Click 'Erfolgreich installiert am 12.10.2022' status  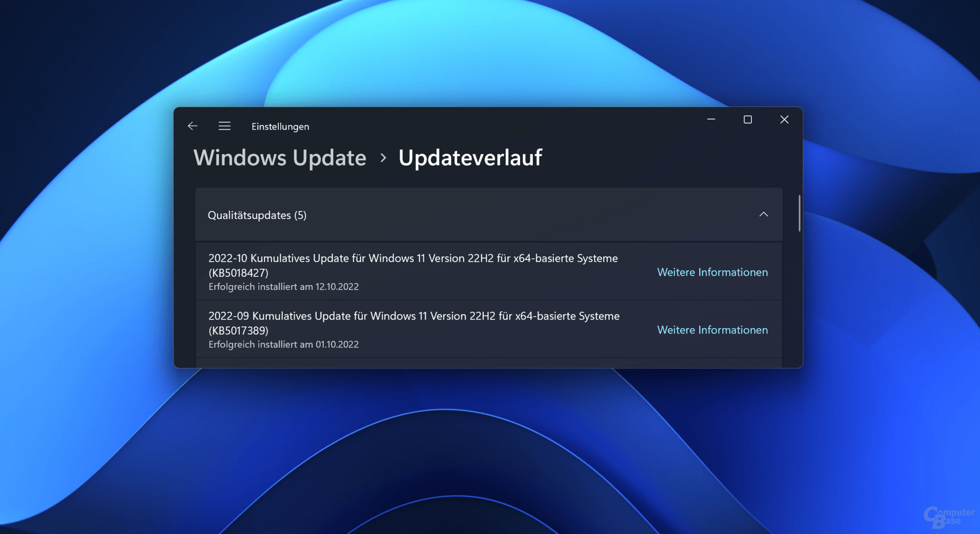pyautogui.click(x=284, y=287)
